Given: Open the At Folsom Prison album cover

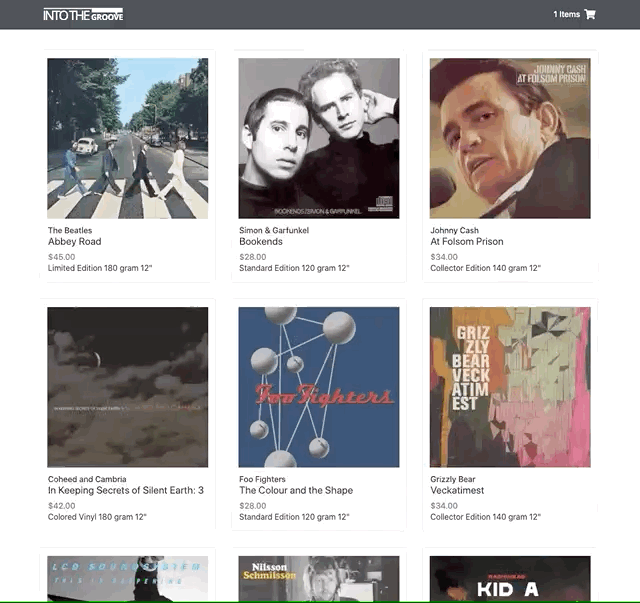Looking at the screenshot, I should [x=510, y=138].
